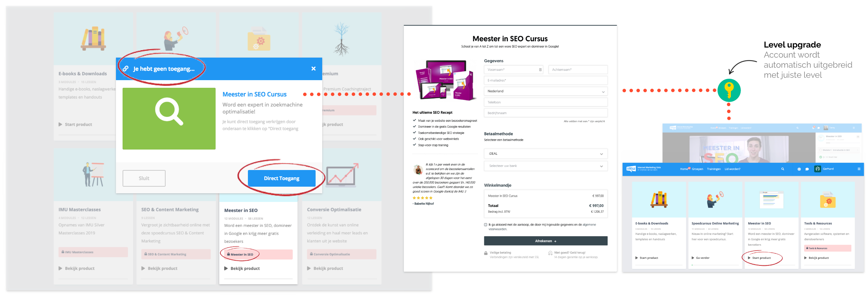This screenshot has width=868, height=297.
Task: Click the Sluit button in popup
Action: pos(144,178)
